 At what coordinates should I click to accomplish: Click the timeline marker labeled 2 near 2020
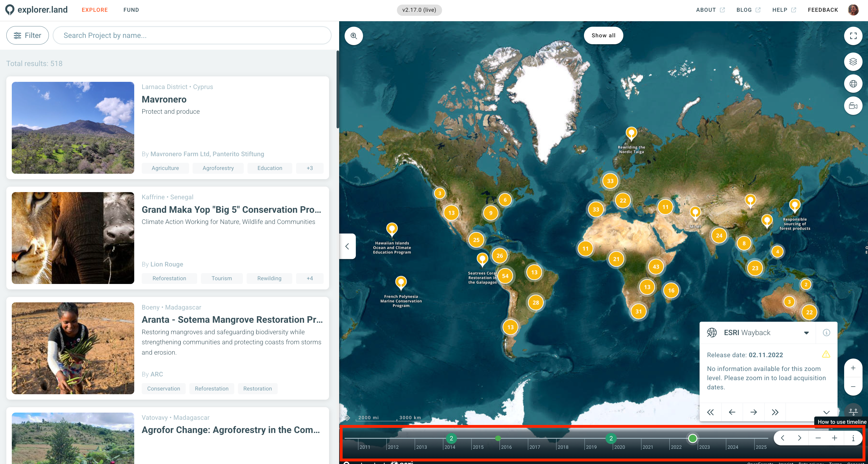point(611,438)
